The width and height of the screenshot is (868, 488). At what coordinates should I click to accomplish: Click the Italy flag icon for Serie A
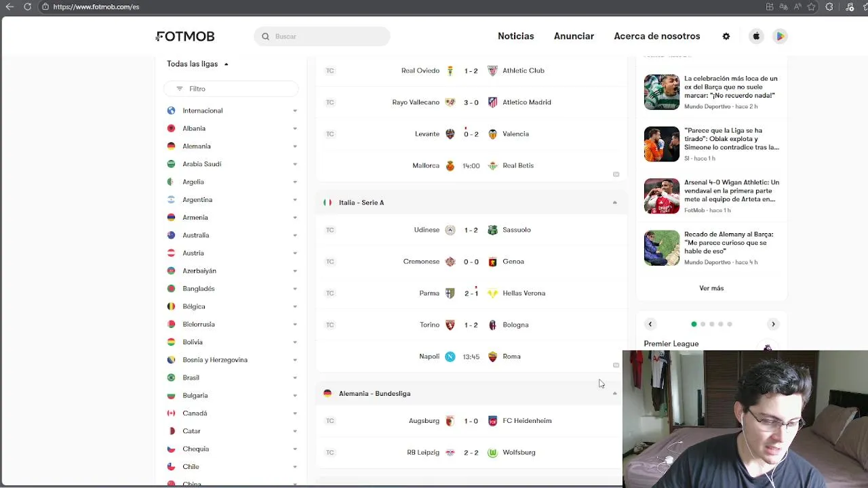(x=328, y=203)
